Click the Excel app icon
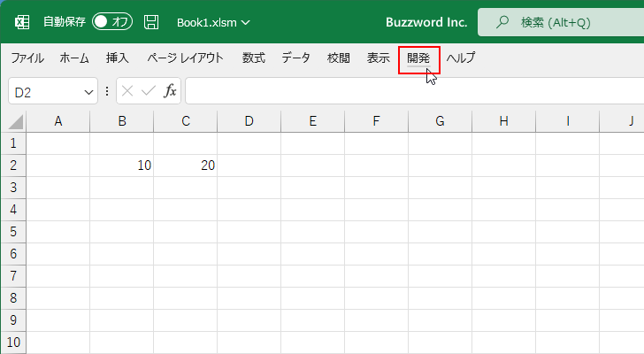 pyautogui.click(x=22, y=22)
